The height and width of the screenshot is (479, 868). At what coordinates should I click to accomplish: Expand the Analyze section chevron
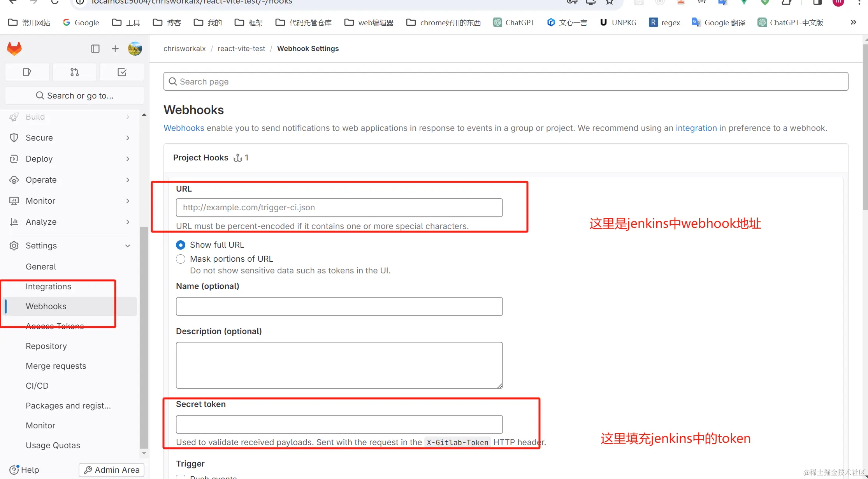(128, 222)
